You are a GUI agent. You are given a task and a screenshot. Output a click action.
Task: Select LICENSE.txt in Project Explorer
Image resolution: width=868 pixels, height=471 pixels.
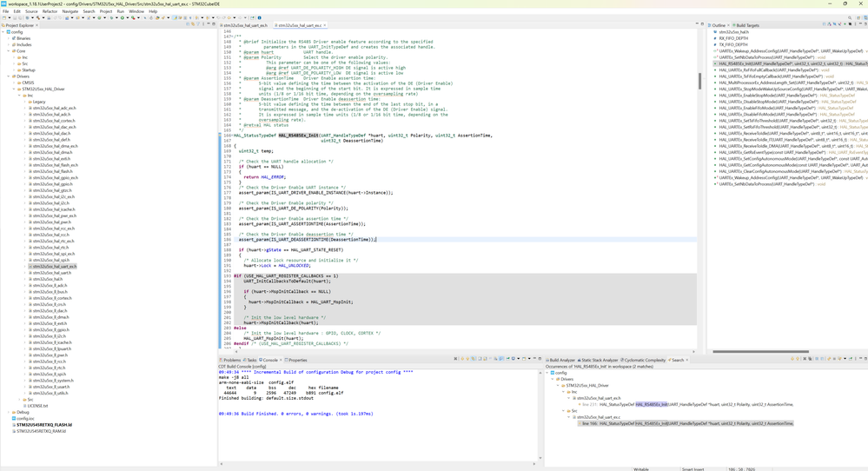click(x=37, y=406)
